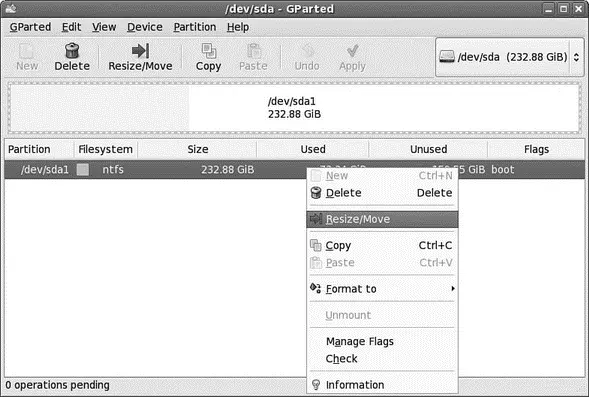Click the Apply checkmark toolbar icon
Image resolution: width=589 pixels, height=397 pixels.
(x=352, y=51)
